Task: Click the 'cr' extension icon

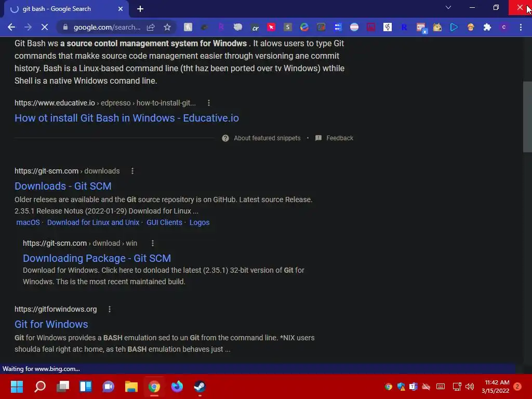Action: tap(255, 27)
